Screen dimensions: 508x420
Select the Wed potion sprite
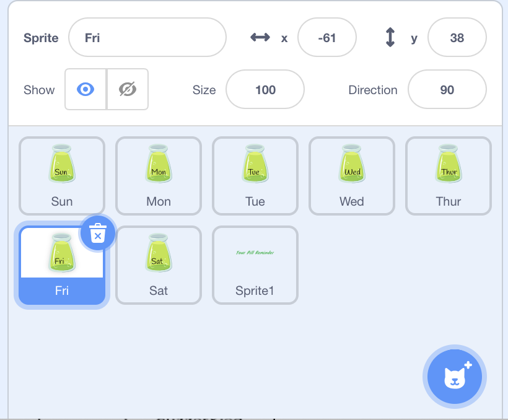point(352,176)
